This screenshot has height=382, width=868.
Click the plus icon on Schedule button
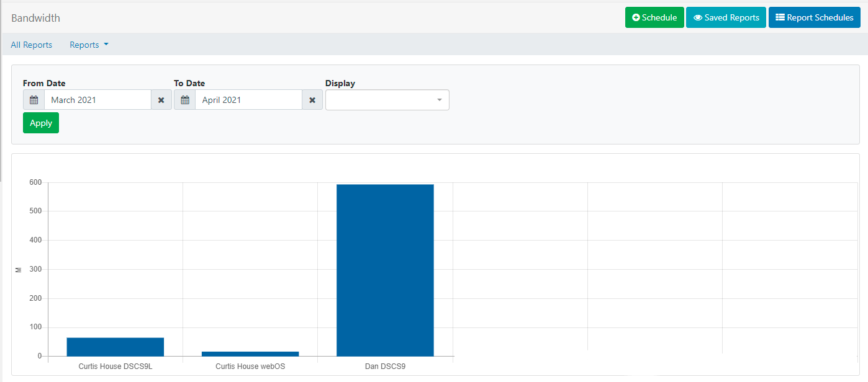(636, 17)
